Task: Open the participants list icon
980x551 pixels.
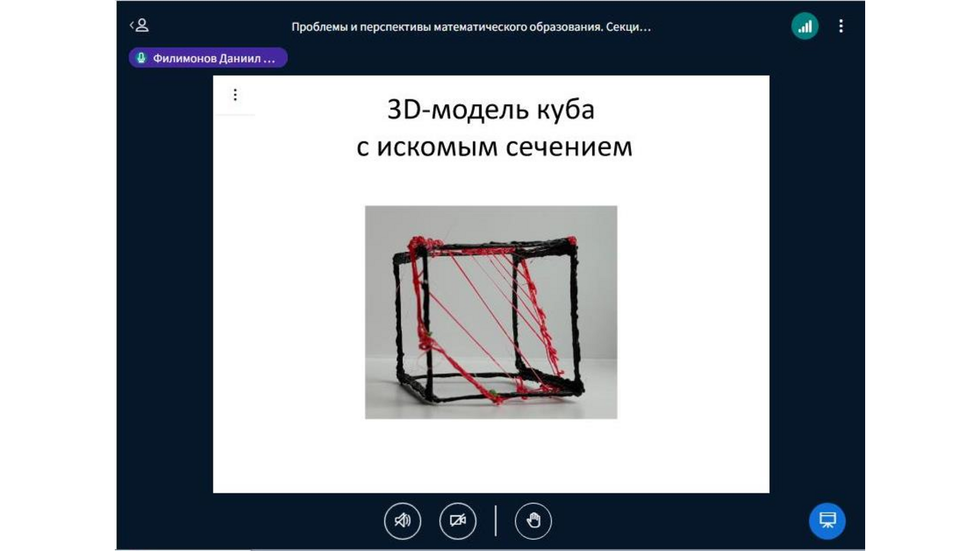Action: pos(139,26)
